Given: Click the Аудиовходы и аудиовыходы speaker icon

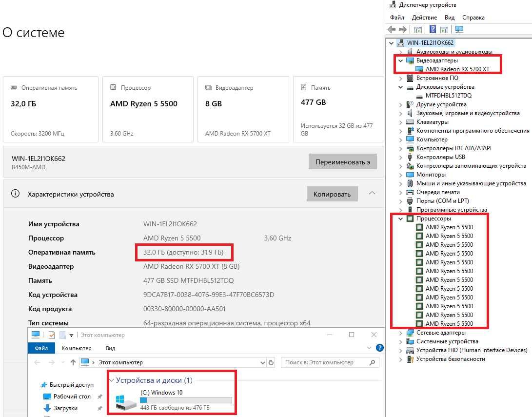Looking at the screenshot, I should (x=410, y=52).
